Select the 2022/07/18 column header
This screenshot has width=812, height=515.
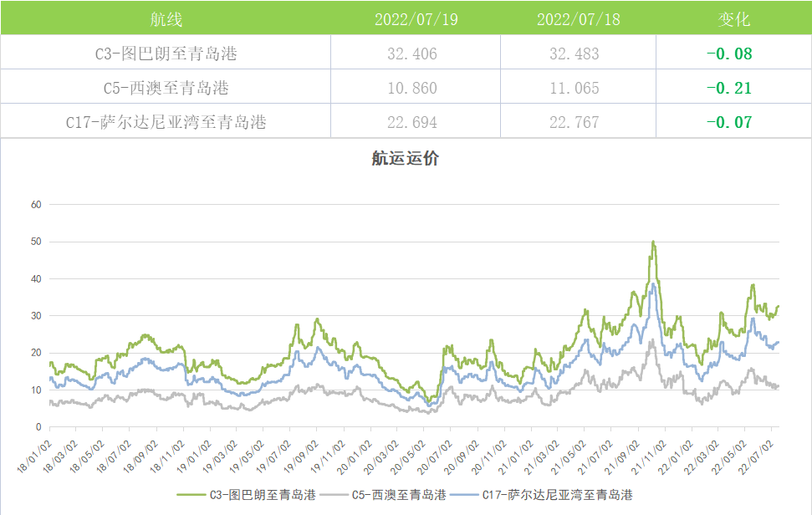[x=579, y=18]
